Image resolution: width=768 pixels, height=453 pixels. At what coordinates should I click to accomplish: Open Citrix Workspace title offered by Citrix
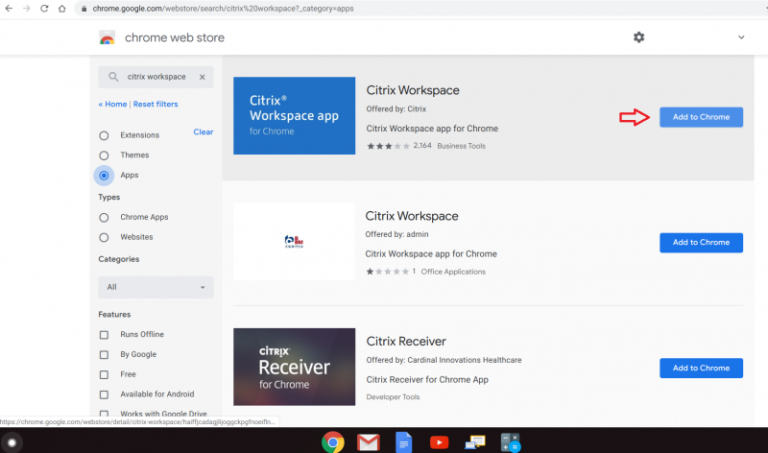pyautogui.click(x=413, y=90)
